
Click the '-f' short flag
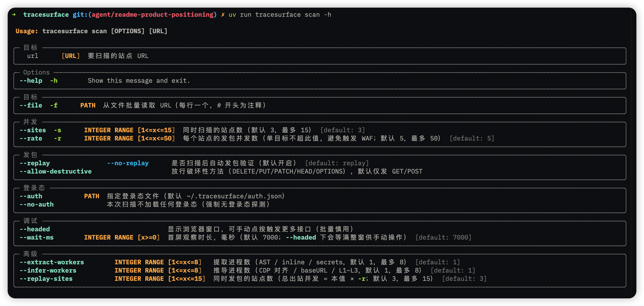pos(54,105)
